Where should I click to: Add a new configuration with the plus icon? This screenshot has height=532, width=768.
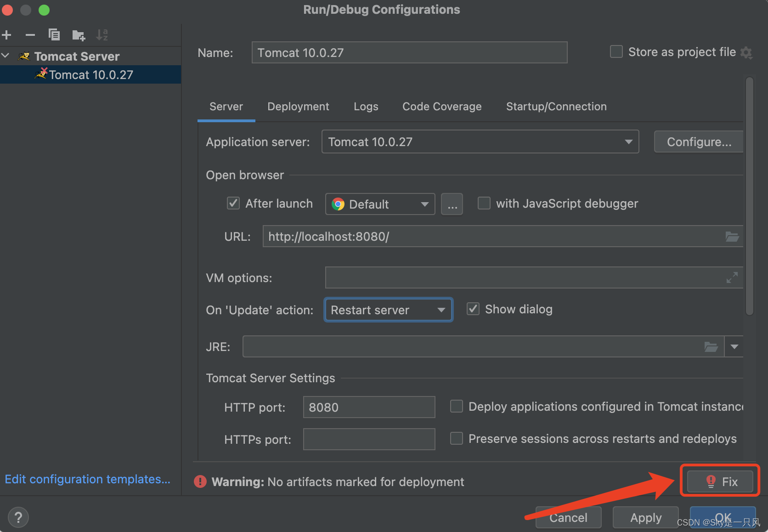(x=7, y=35)
